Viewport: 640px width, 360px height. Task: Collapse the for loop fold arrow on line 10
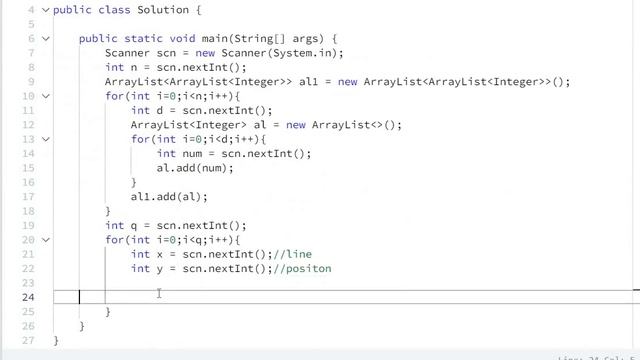[x=46, y=96]
